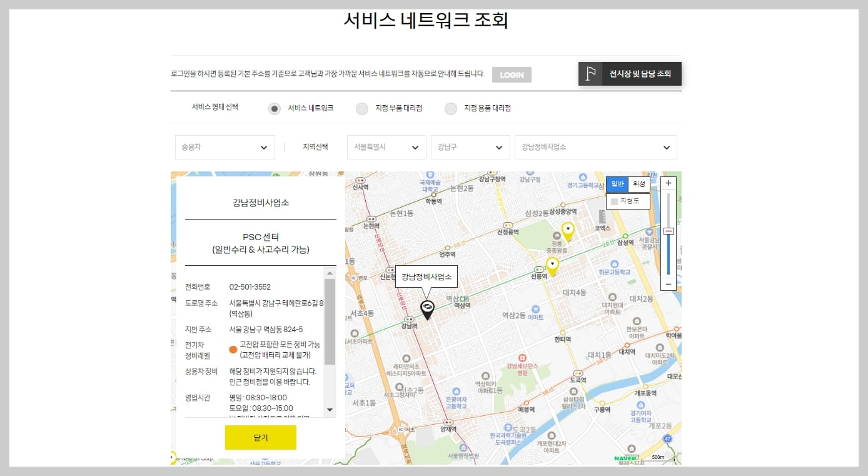Open the 승용차 vehicle type dropdown
This screenshot has height=476, width=868.
[225, 147]
